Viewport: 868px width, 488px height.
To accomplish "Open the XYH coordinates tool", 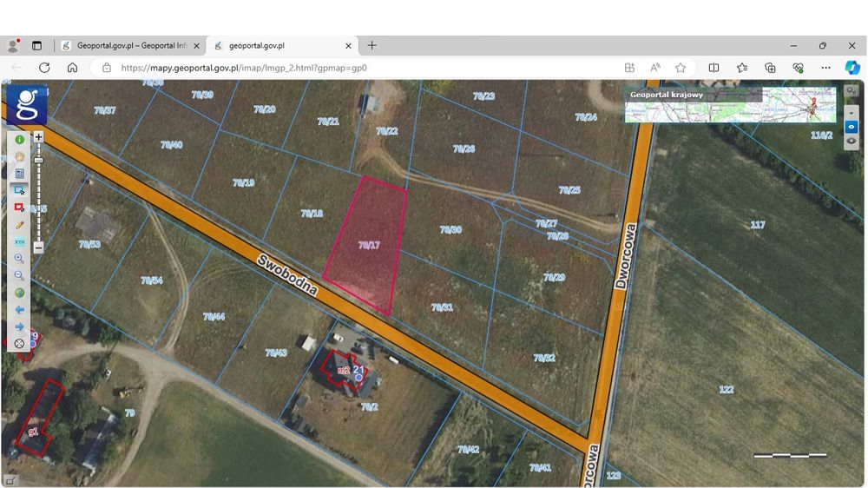I will (19, 242).
